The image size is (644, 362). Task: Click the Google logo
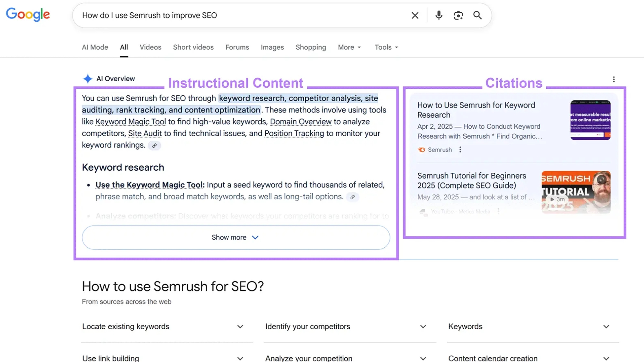28,15
